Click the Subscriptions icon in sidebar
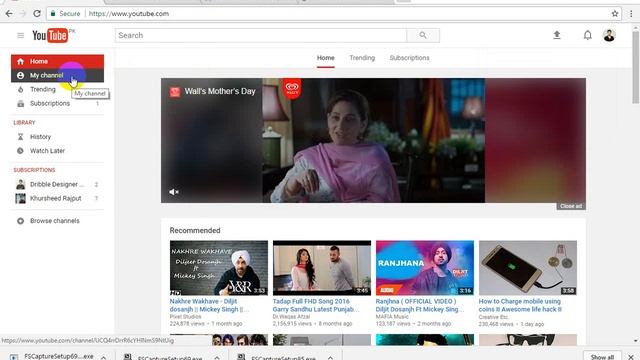 pos(20,104)
